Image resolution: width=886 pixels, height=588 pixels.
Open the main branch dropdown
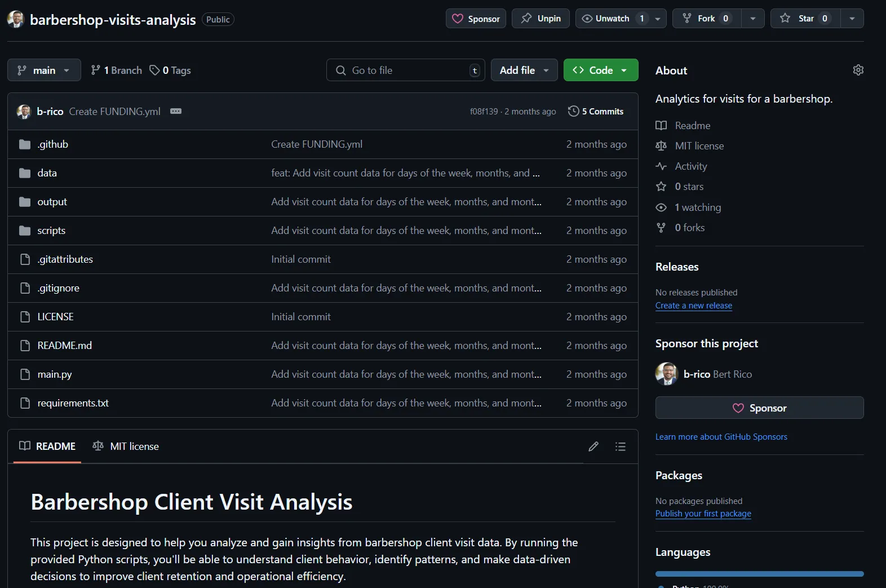click(x=44, y=70)
